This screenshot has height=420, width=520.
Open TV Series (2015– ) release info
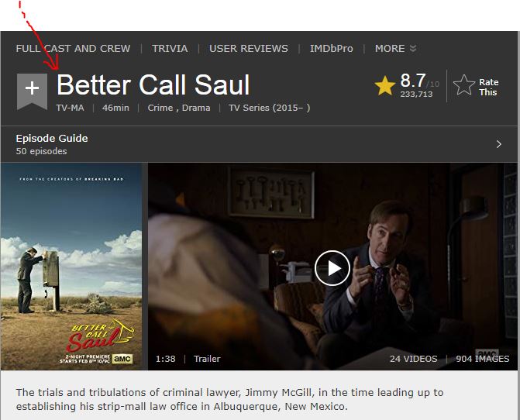(269, 108)
